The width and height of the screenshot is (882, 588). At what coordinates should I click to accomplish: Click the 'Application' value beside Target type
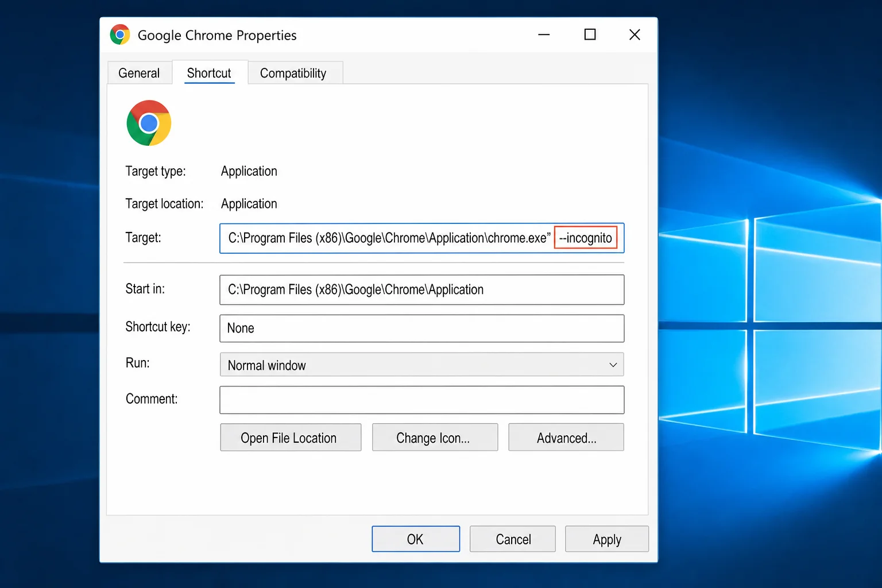(x=249, y=171)
